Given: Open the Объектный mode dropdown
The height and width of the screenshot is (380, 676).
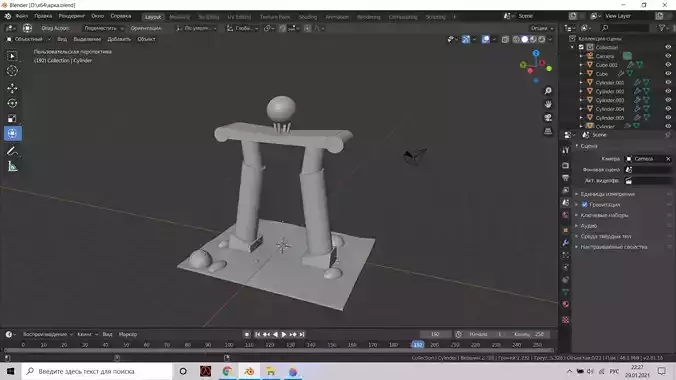Looking at the screenshot, I should (x=28, y=39).
